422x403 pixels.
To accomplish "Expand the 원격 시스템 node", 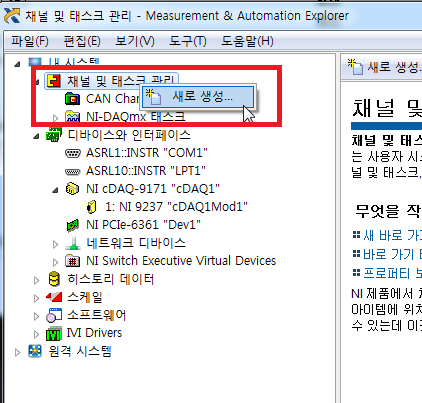I will coord(17,352).
